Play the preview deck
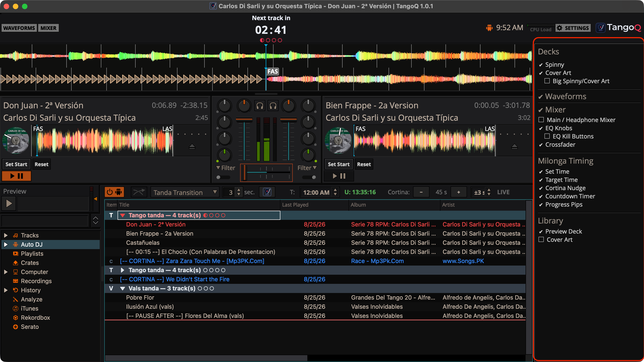 [9, 203]
